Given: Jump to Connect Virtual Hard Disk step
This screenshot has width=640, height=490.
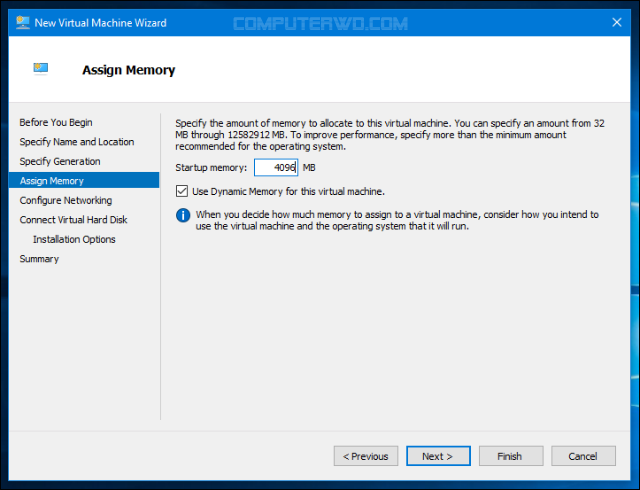Looking at the screenshot, I should click(73, 220).
